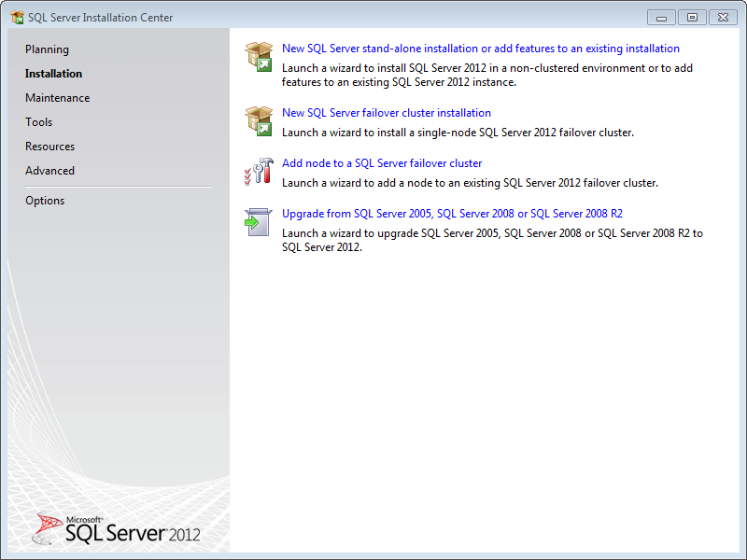
Task: Open the Options page
Action: (45, 201)
